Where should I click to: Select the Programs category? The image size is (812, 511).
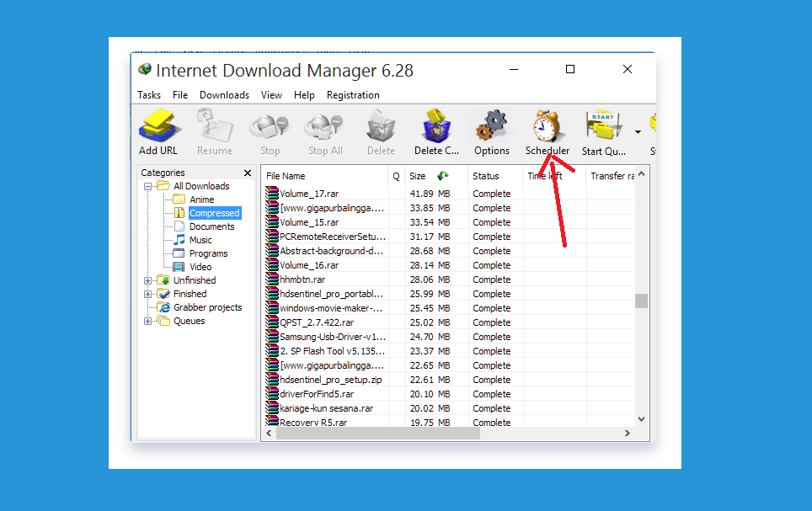click(208, 253)
